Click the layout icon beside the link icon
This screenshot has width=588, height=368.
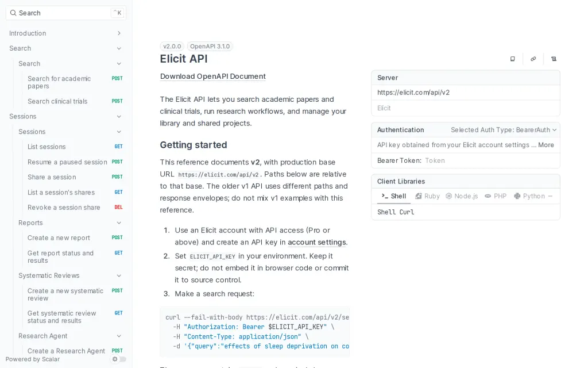point(554,59)
